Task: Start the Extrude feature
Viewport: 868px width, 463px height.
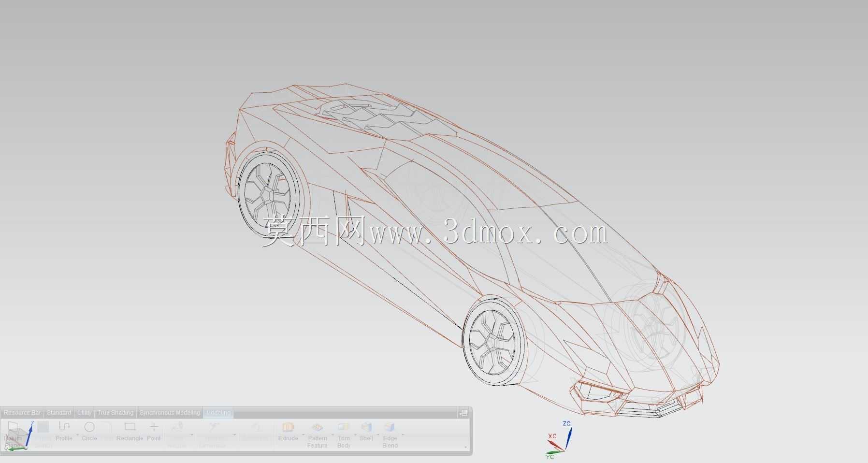Action: (288, 431)
